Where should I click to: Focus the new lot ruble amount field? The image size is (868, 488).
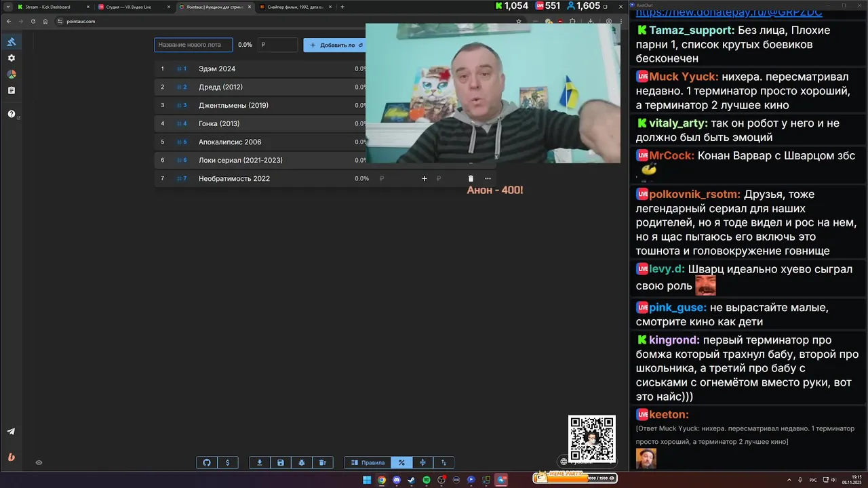pos(277,45)
